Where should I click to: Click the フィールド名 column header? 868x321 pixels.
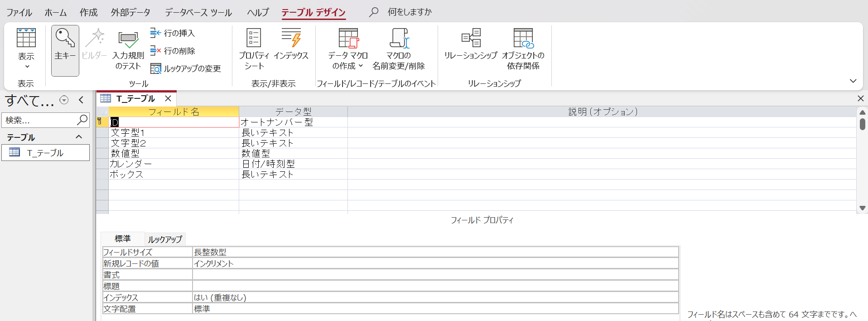pyautogui.click(x=174, y=112)
